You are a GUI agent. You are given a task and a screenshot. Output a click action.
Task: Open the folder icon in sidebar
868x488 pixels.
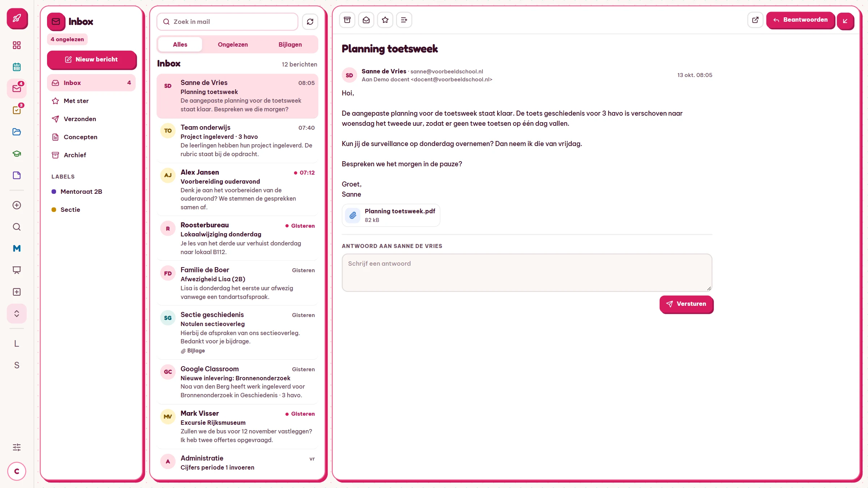point(17,132)
